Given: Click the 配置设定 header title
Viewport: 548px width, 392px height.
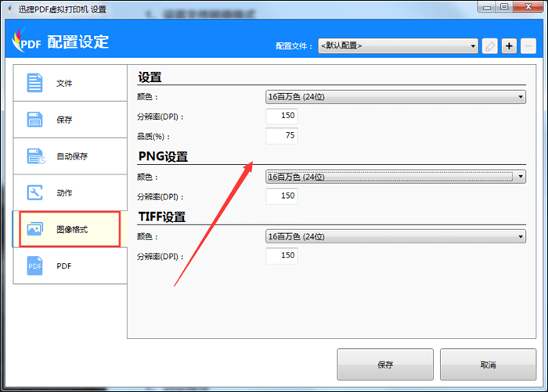Looking at the screenshot, I should [78, 42].
